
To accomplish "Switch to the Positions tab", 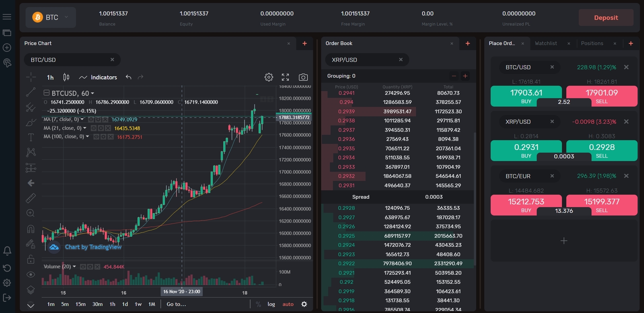I will pyautogui.click(x=592, y=43).
